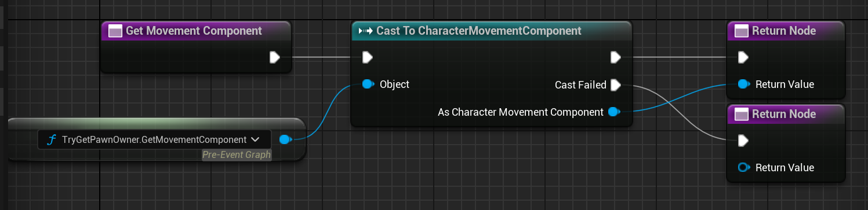Viewport: 868px width, 210px height.
Task: Click top Return Node exec input pin
Action: [x=743, y=57]
